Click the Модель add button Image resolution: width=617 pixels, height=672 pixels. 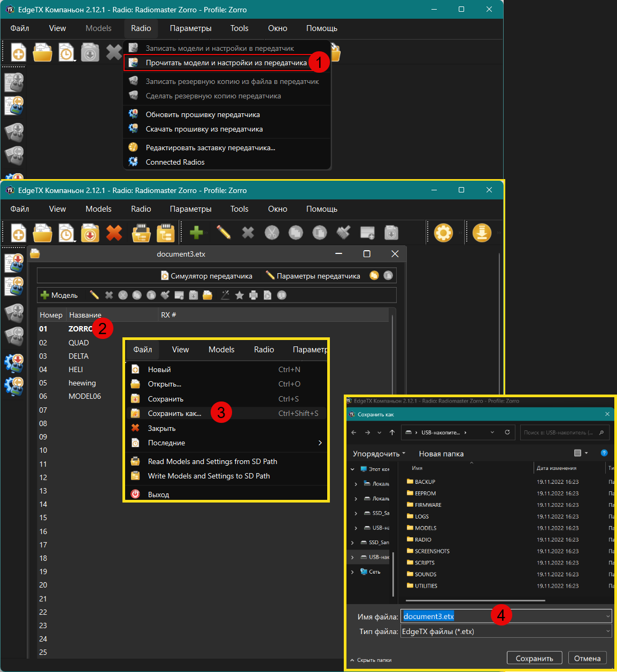coord(59,295)
